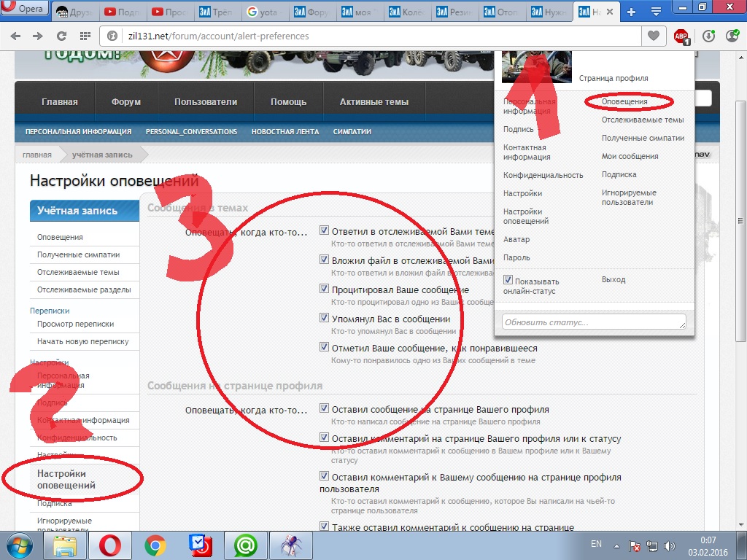The width and height of the screenshot is (747, 560).
Task: Toggle 'Упомянул Вас в сообщении' checkbox
Action: [x=325, y=319]
